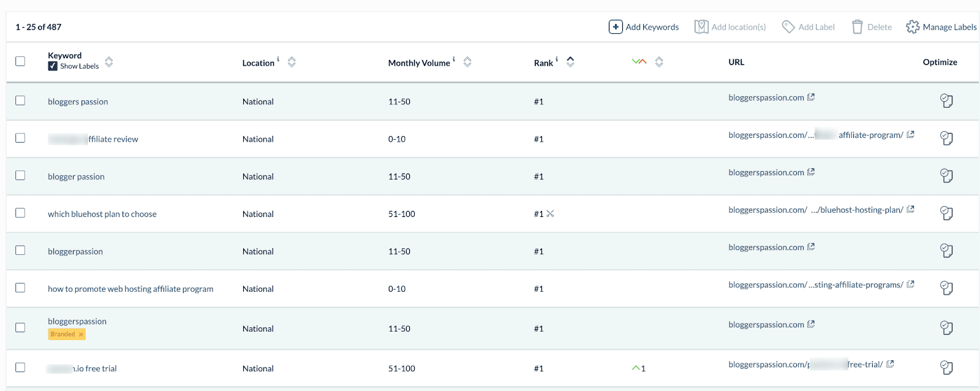Click the Add Keywords plus icon

pyautogui.click(x=616, y=27)
